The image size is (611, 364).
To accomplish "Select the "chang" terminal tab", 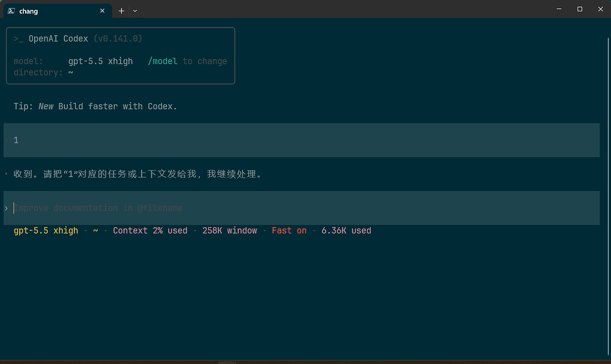I will click(x=58, y=11).
